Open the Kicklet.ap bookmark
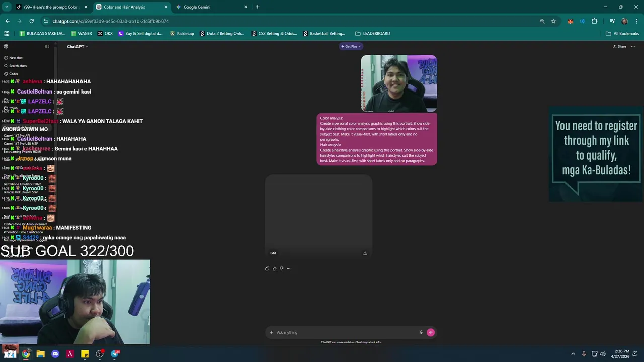 point(182,33)
